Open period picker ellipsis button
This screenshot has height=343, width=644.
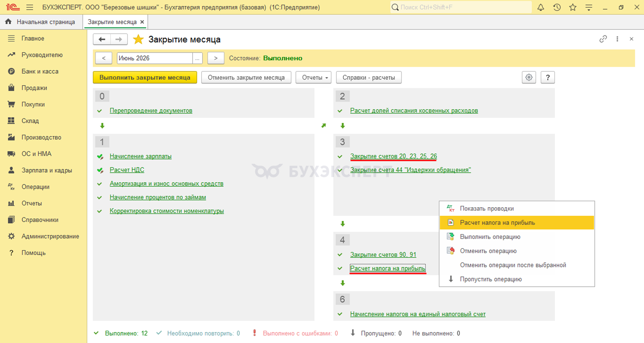click(197, 58)
